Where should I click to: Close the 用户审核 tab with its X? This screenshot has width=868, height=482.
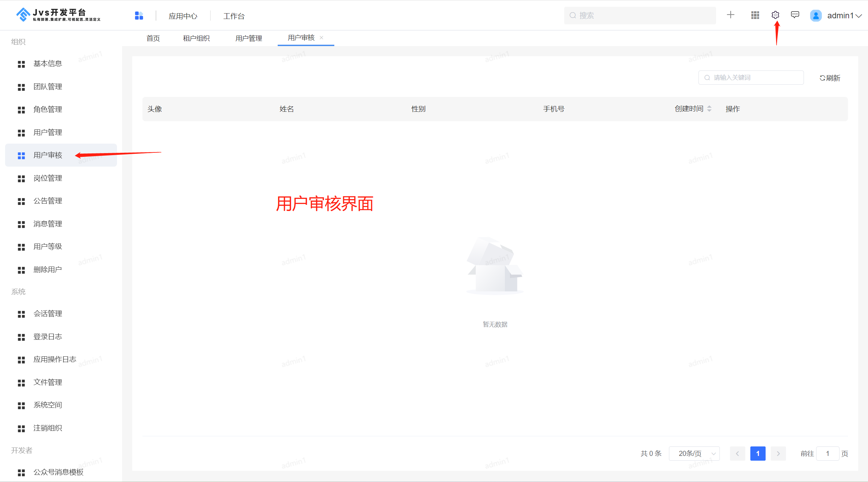(x=321, y=38)
